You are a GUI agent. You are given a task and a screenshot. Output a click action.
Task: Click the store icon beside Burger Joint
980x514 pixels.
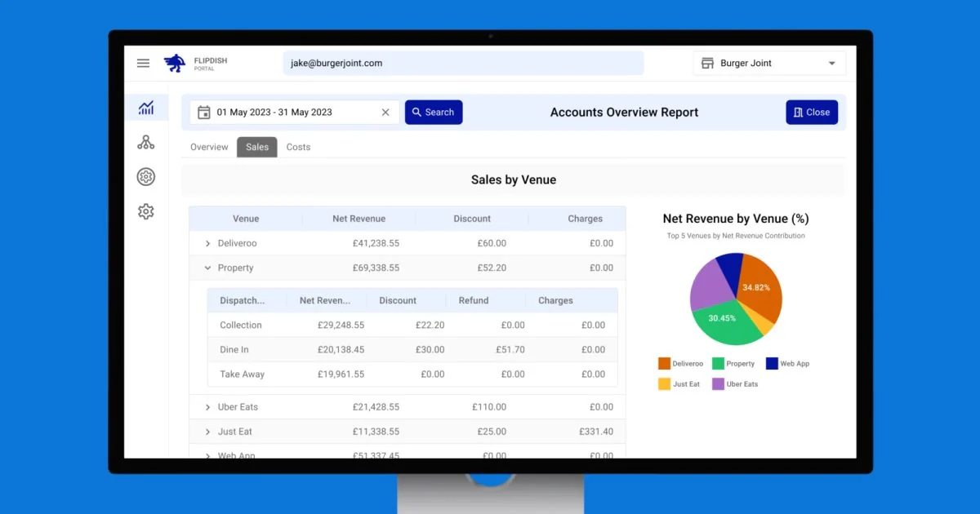tap(706, 64)
